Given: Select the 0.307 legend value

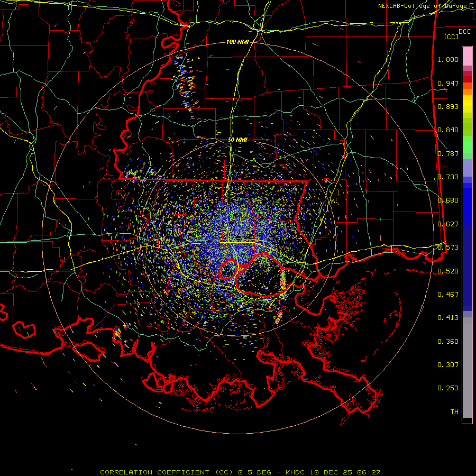Looking at the screenshot, I should 448,365.
